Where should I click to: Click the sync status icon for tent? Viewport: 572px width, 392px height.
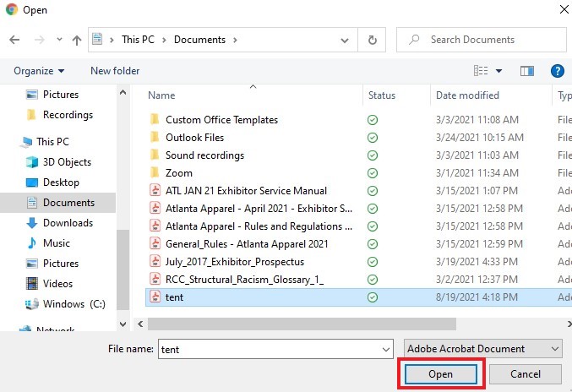(373, 297)
